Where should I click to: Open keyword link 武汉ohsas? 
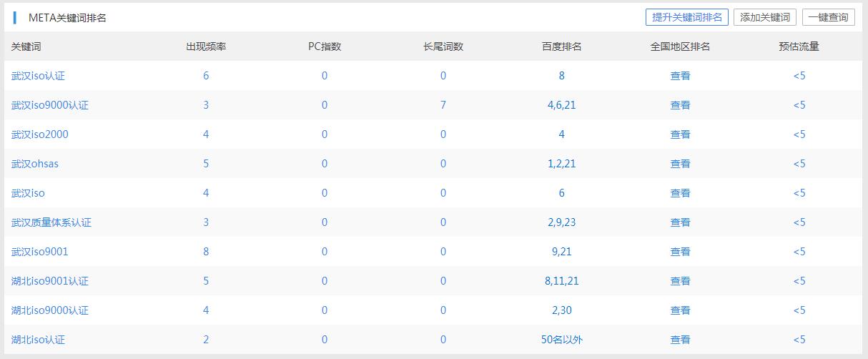35,164
